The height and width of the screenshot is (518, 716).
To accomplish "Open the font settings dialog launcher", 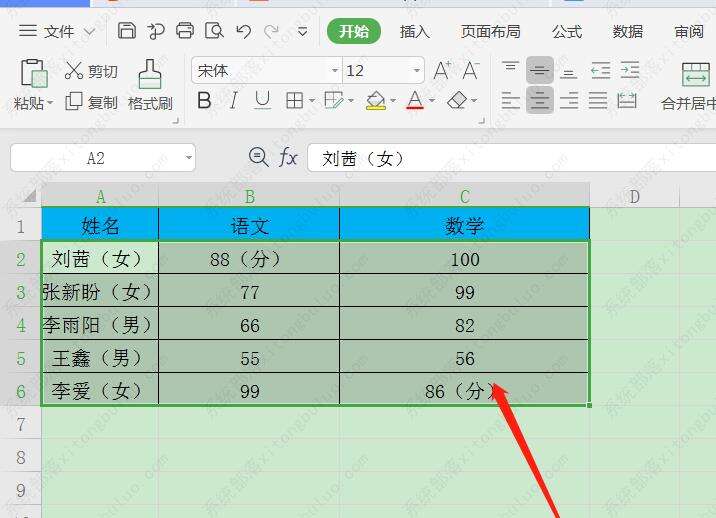I will [481, 121].
